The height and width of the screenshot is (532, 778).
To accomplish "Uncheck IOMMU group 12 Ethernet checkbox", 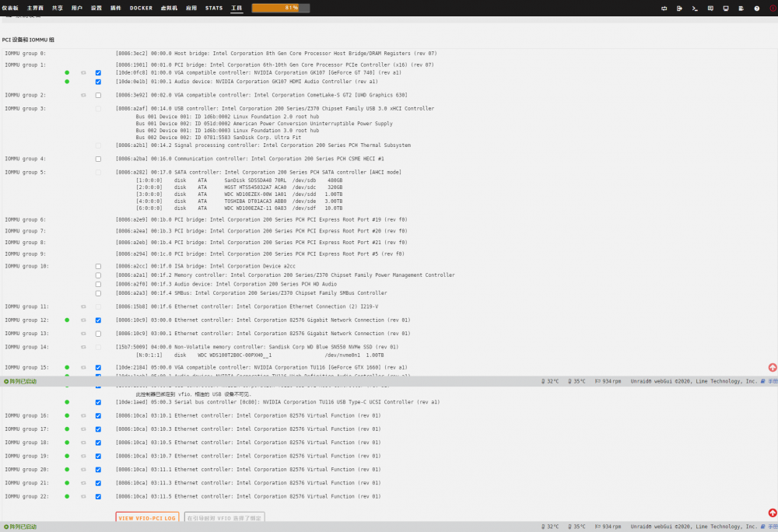I will pyautogui.click(x=98, y=320).
